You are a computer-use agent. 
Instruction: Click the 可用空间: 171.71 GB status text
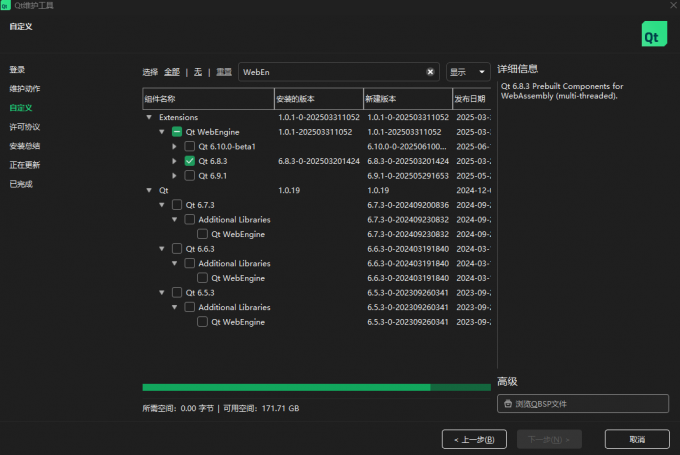click(261, 408)
